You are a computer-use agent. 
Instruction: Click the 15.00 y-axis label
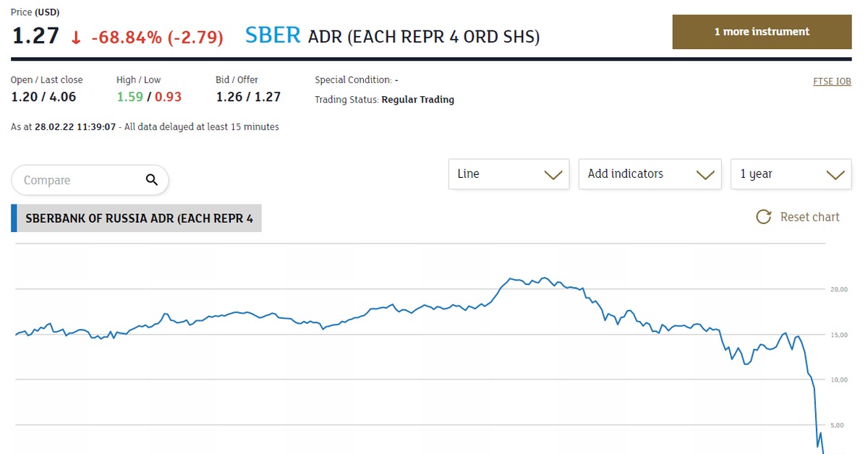point(837,335)
